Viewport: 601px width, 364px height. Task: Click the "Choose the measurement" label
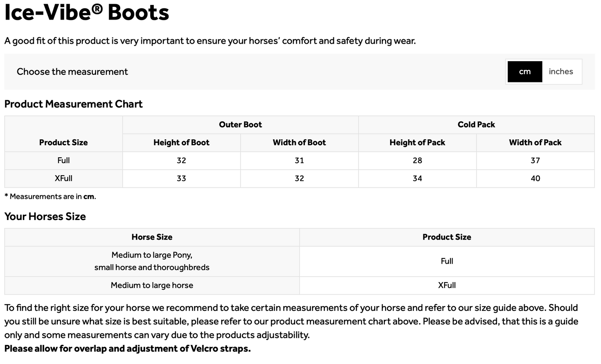coord(72,72)
